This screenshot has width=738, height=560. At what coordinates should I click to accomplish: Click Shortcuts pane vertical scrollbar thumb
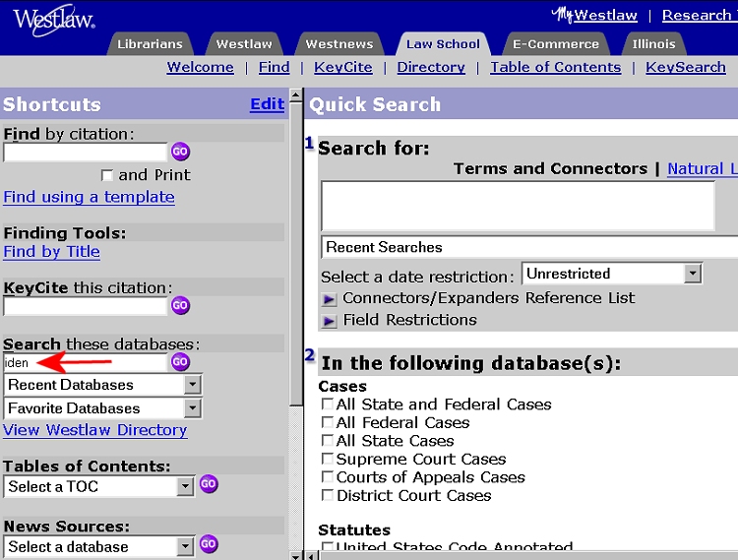(x=295, y=254)
